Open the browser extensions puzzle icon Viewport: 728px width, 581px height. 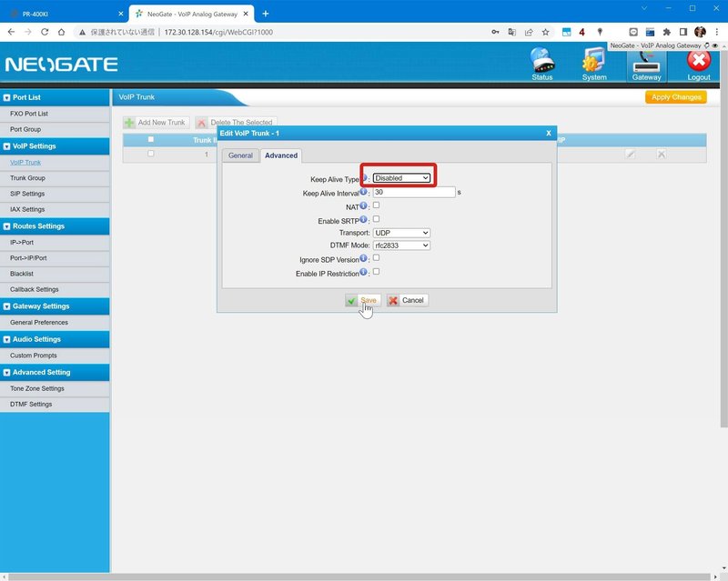point(667,32)
